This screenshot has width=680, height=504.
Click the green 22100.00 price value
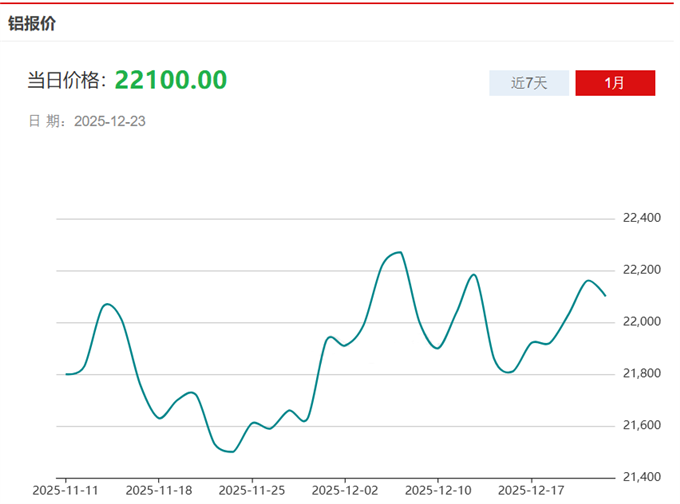pyautogui.click(x=170, y=80)
